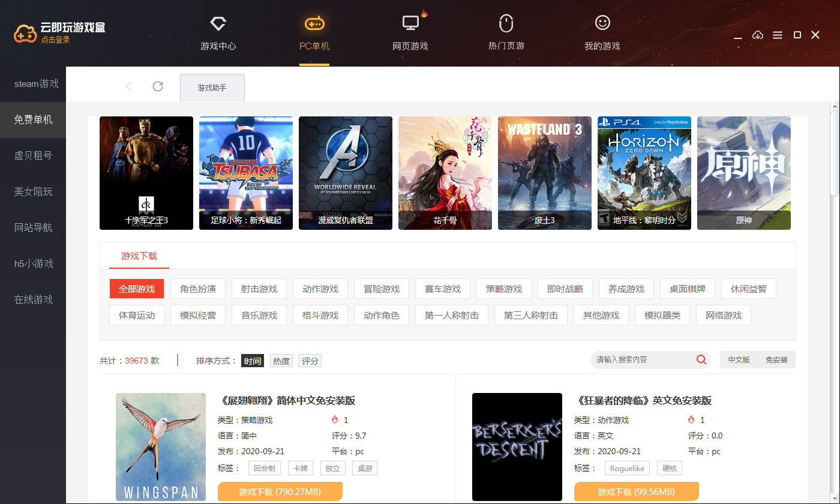Select the 游戏下载 tab
This screenshot has width=840, height=504.
pos(139,256)
